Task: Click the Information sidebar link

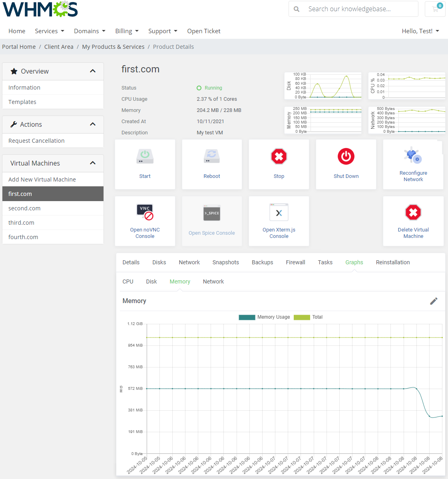Action: (x=53, y=88)
